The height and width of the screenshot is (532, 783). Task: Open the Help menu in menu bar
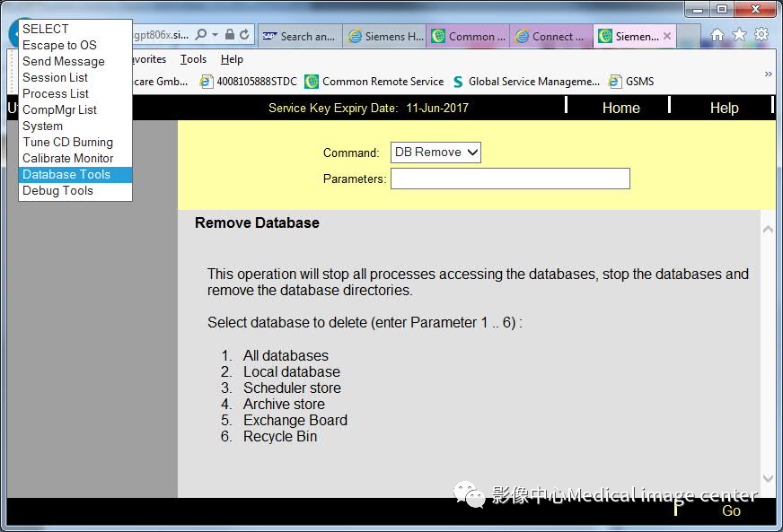[x=232, y=59]
